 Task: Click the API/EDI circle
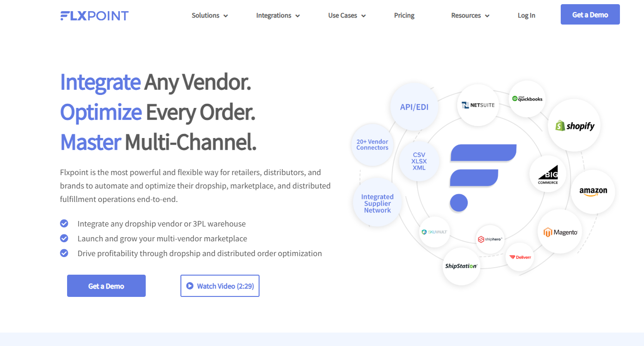point(414,107)
